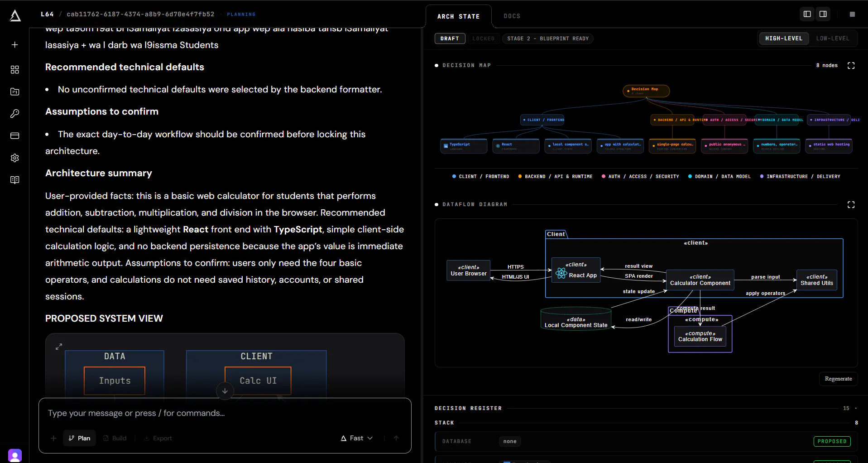
Task: Click the BACKEND / API & RUNTIME legend dot
Action: pyautogui.click(x=520, y=176)
